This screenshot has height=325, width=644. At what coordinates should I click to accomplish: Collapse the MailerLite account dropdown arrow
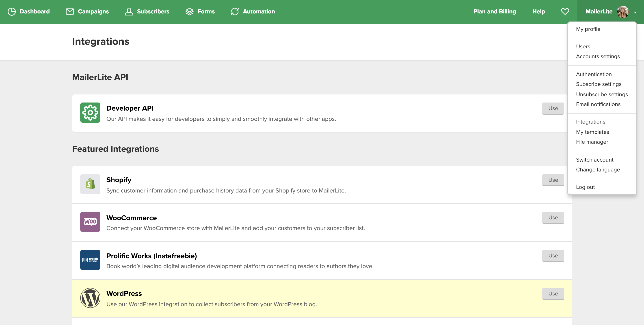click(x=635, y=12)
